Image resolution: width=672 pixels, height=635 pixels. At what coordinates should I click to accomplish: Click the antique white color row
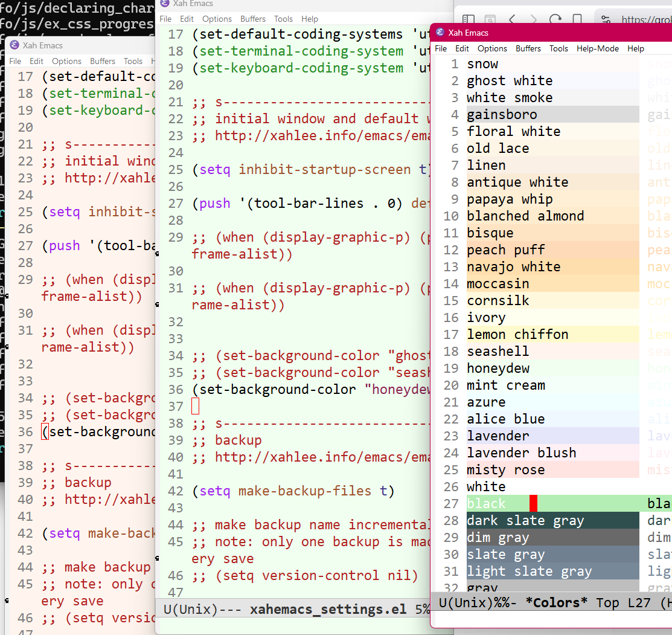(553, 182)
